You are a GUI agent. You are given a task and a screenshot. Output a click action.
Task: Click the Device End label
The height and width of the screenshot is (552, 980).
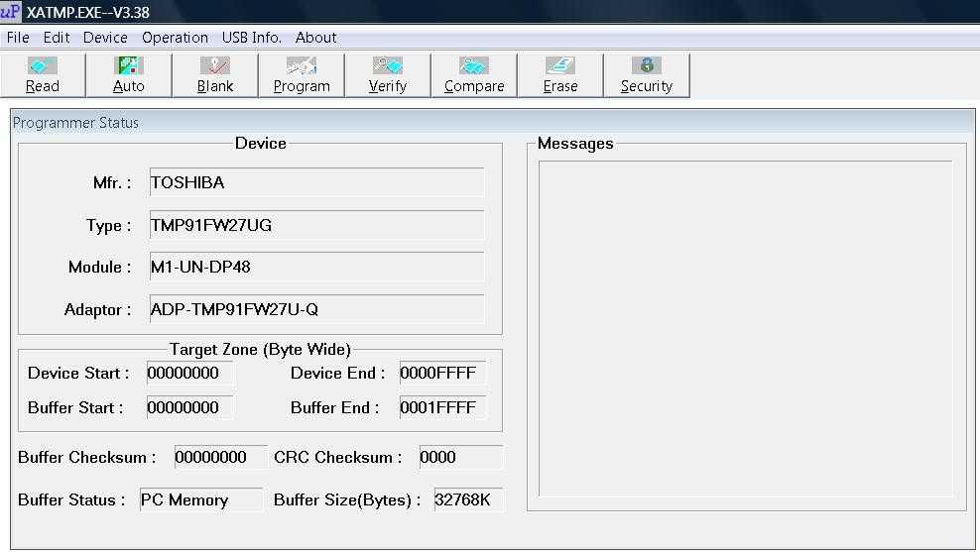tap(337, 373)
